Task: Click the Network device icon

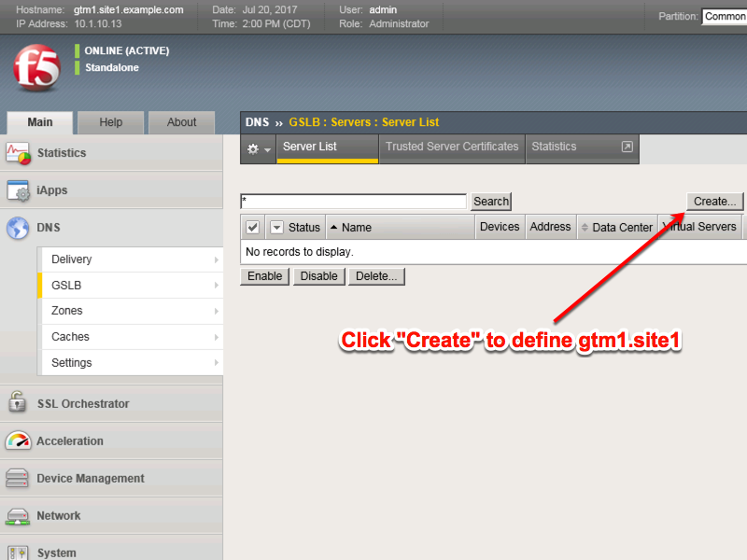Action: click(18, 516)
